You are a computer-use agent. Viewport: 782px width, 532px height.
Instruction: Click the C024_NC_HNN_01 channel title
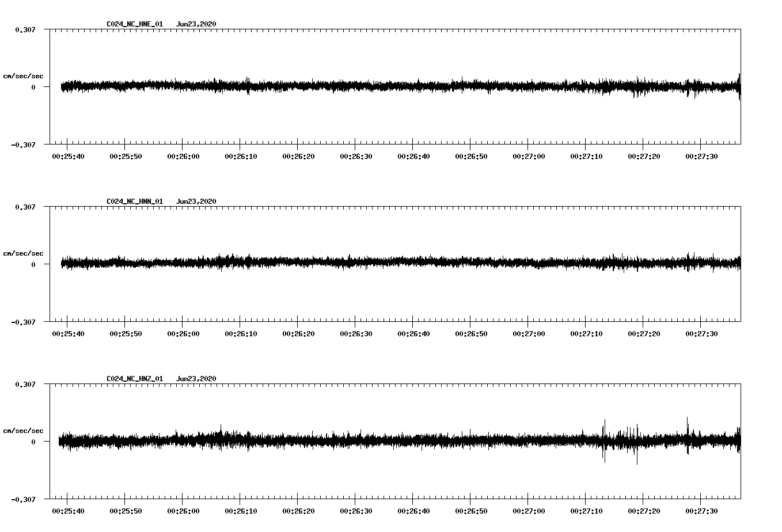coord(135,202)
